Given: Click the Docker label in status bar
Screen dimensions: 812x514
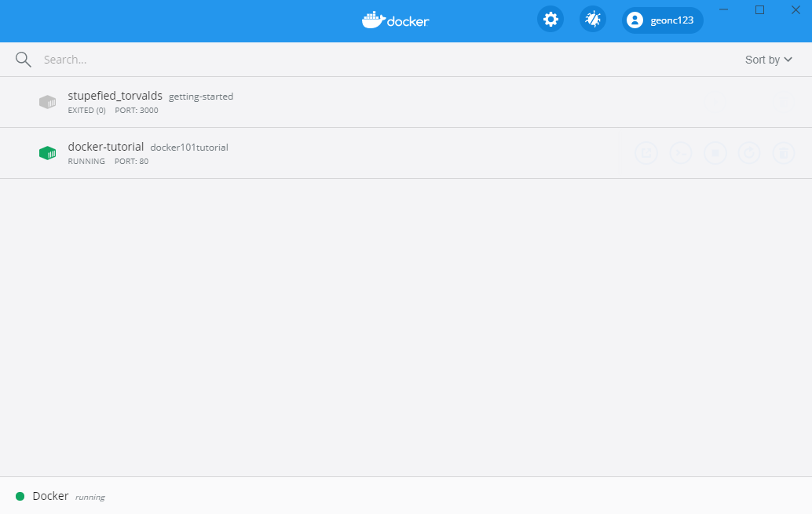Looking at the screenshot, I should (50, 496).
